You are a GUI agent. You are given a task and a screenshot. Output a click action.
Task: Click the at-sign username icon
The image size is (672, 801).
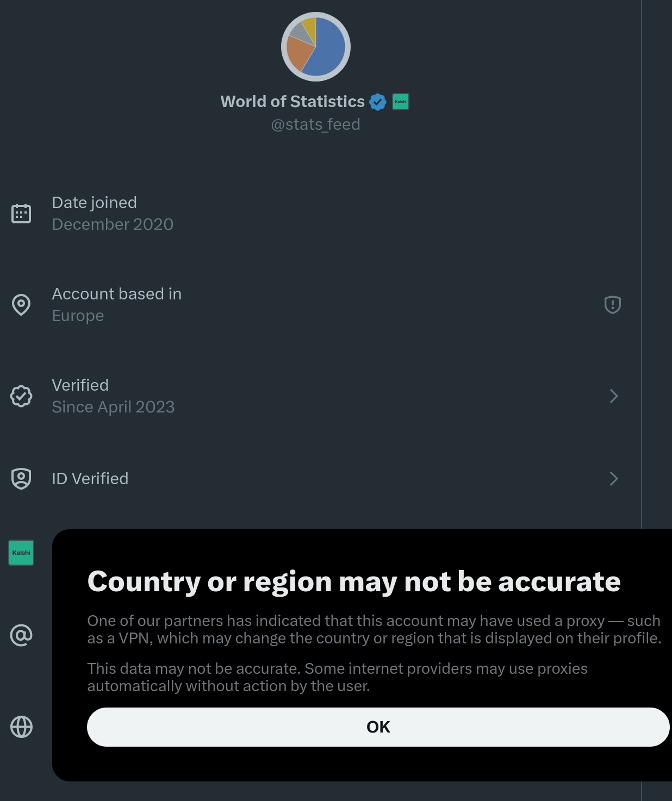(x=21, y=635)
